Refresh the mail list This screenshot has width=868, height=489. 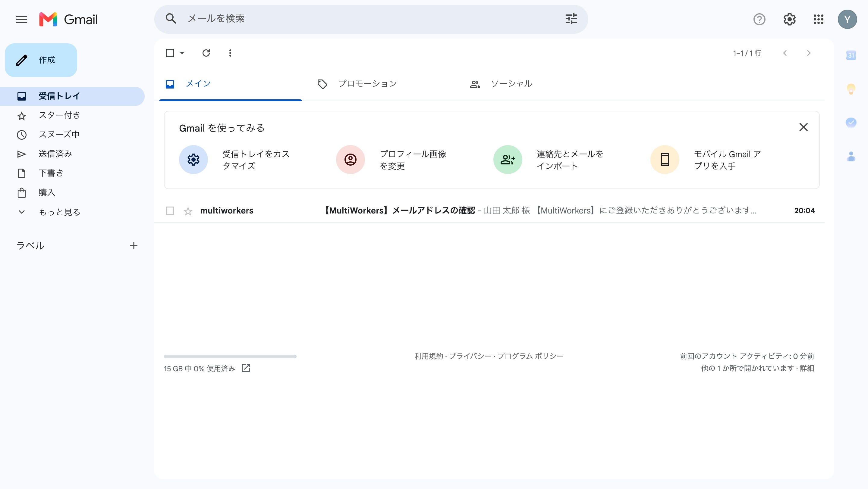[x=206, y=53]
